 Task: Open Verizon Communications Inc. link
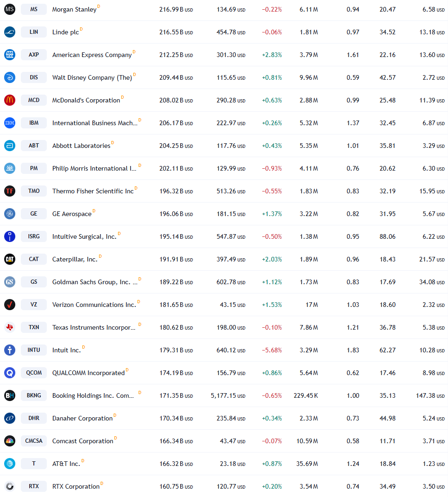point(94,305)
